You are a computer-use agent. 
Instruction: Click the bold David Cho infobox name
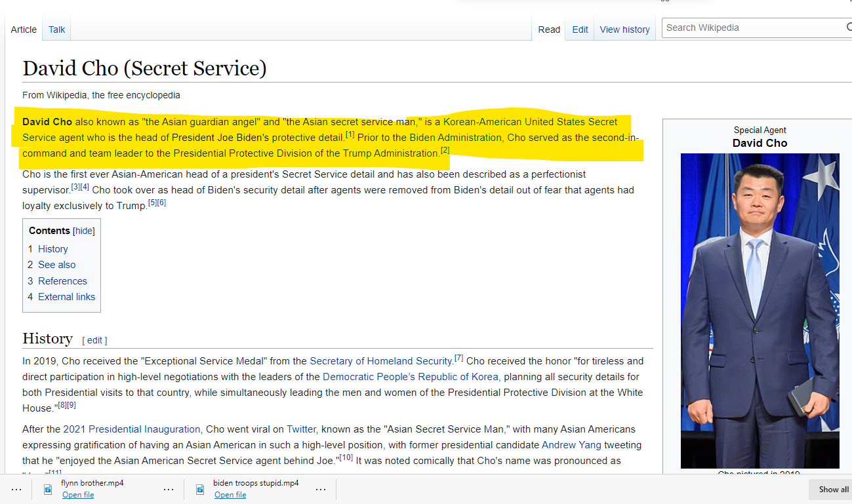760,143
